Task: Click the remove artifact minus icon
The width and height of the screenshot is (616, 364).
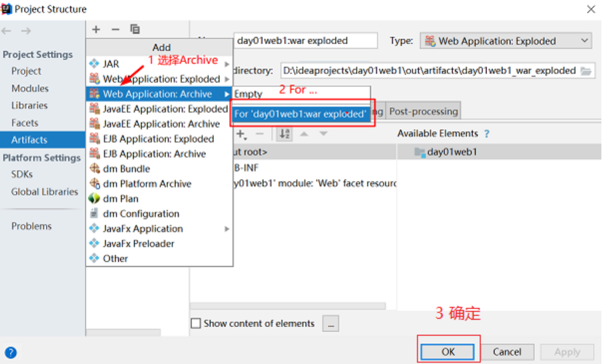Action: tap(115, 29)
